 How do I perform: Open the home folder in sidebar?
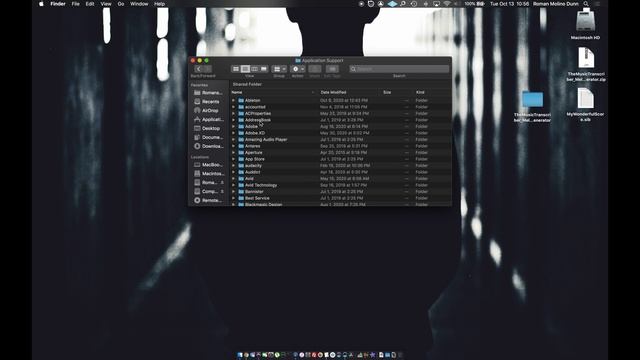point(208,93)
